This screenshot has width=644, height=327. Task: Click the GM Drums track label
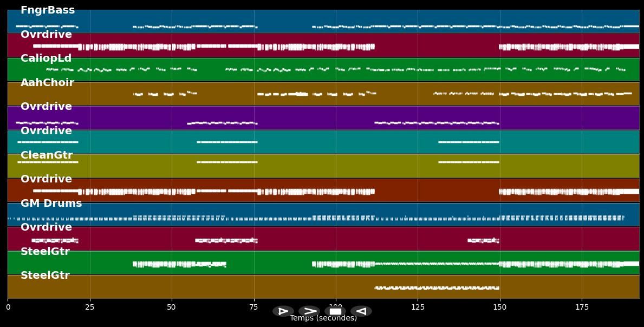[51, 204]
